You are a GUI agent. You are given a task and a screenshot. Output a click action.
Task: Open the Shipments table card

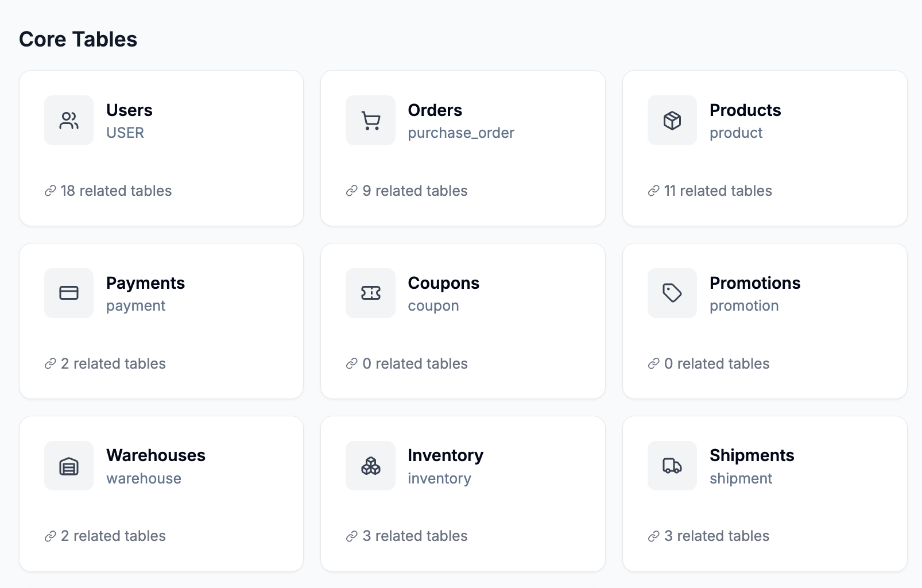coord(764,493)
